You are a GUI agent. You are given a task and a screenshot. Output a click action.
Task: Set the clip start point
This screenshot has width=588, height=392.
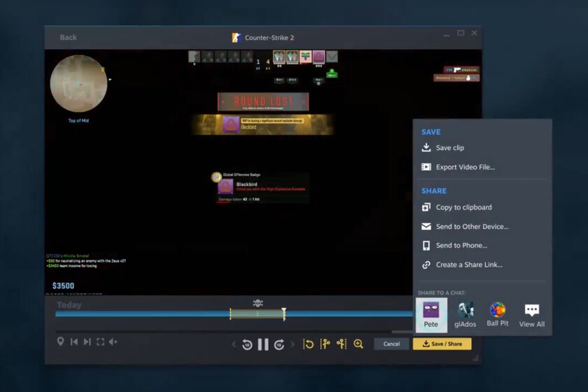coord(325,344)
